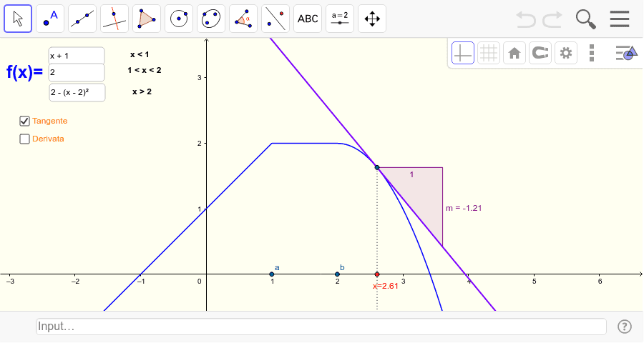Select the ABC Text tool
The width and height of the screenshot is (644, 343).
[x=308, y=19]
